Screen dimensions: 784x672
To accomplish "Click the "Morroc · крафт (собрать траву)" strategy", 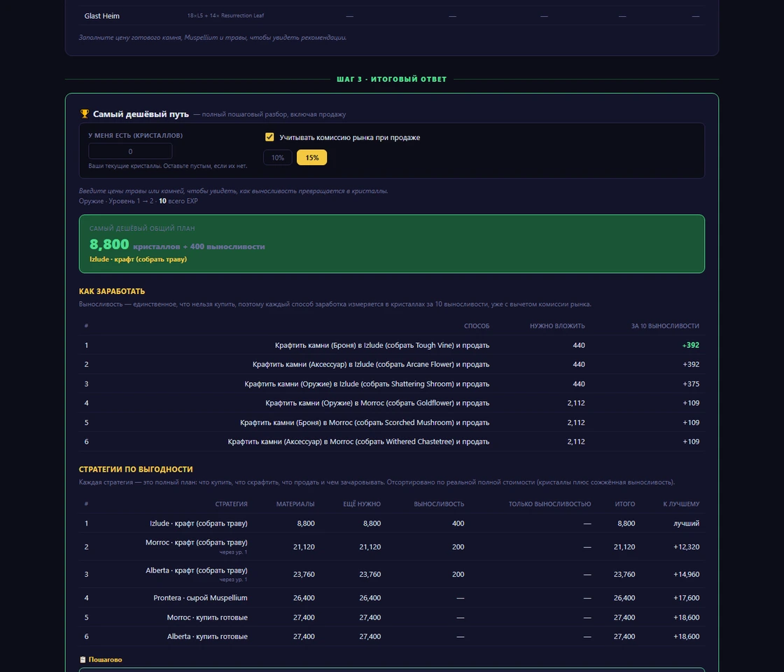I will pyautogui.click(x=197, y=542).
